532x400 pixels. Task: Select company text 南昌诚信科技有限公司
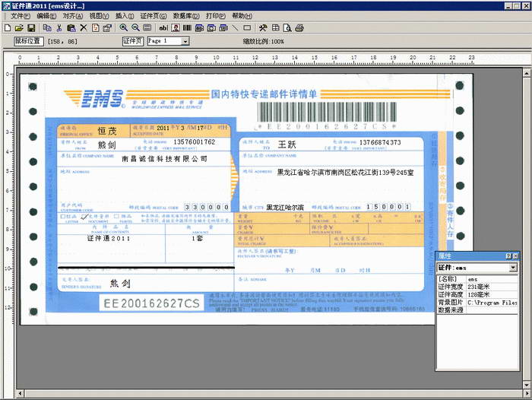pos(165,159)
